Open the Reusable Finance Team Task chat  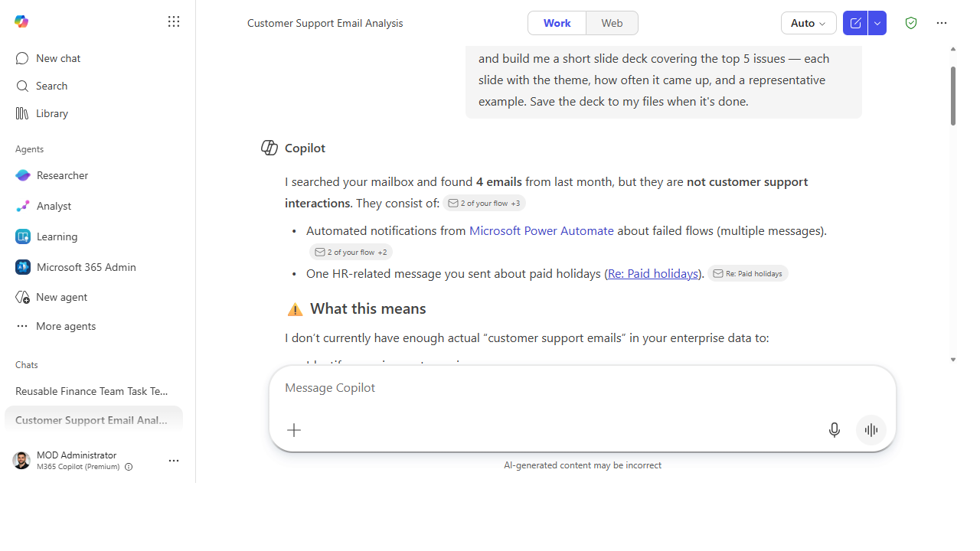[x=93, y=391]
